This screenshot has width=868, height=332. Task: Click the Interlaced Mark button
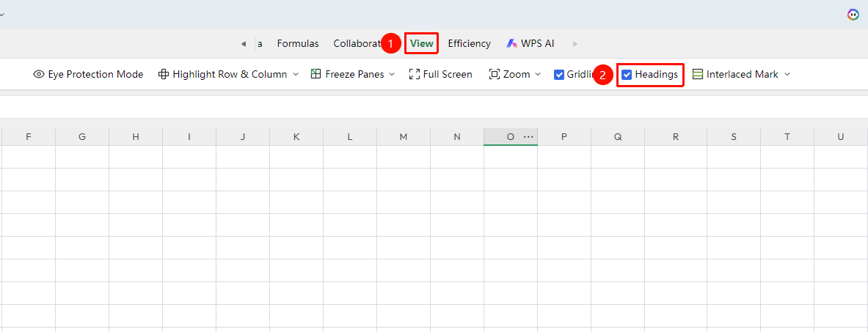pos(735,74)
